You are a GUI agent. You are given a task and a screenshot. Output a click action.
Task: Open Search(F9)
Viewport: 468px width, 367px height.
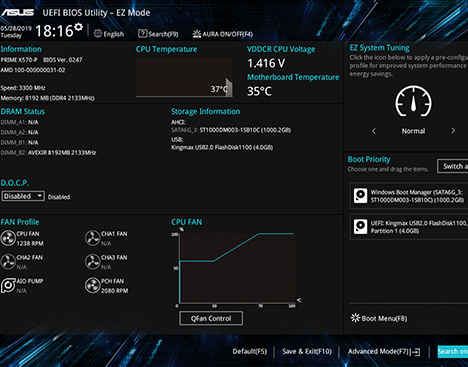point(158,34)
